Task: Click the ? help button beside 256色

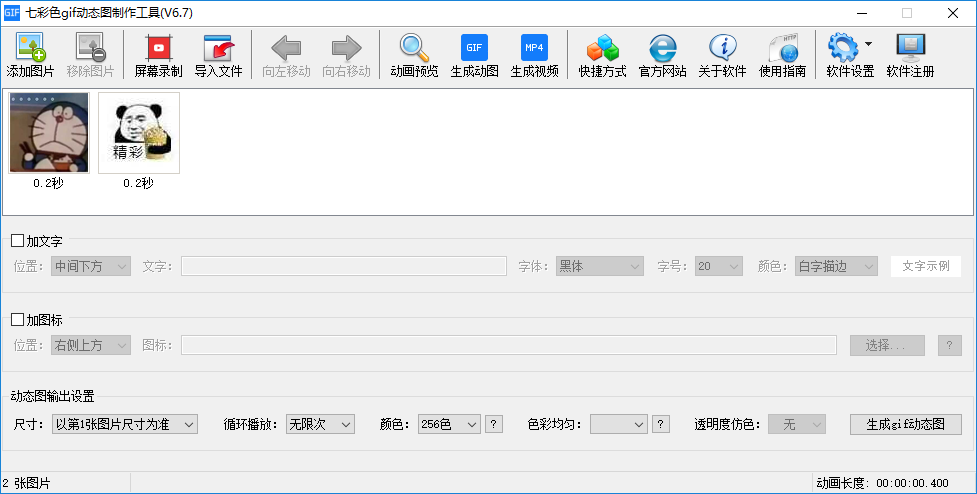Action: (x=493, y=424)
